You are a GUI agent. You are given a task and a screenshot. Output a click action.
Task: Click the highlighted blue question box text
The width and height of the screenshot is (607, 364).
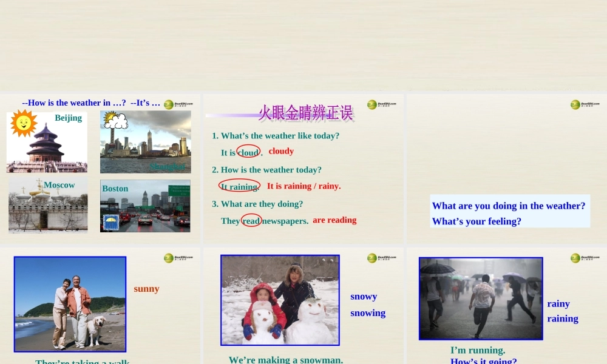coord(509,211)
